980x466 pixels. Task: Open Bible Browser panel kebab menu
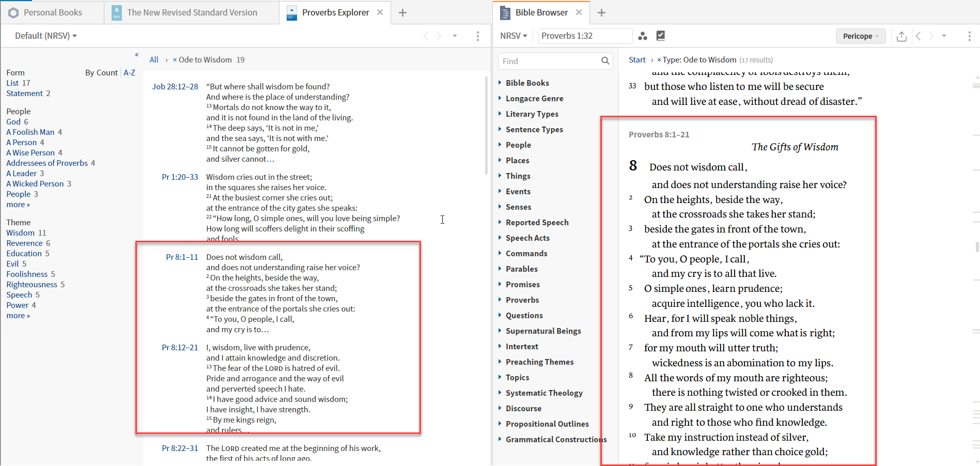(x=969, y=36)
